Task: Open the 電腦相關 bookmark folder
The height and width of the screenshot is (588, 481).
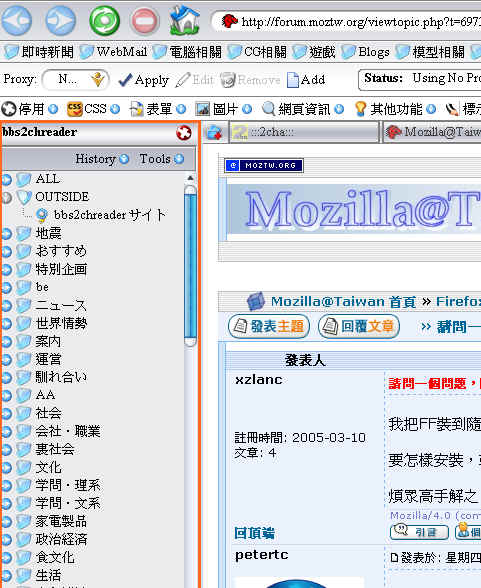Action: click(187, 52)
